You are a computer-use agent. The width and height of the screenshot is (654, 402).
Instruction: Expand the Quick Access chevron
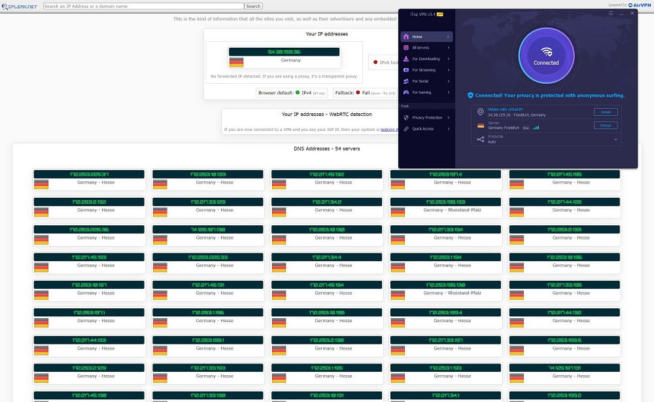(x=448, y=129)
